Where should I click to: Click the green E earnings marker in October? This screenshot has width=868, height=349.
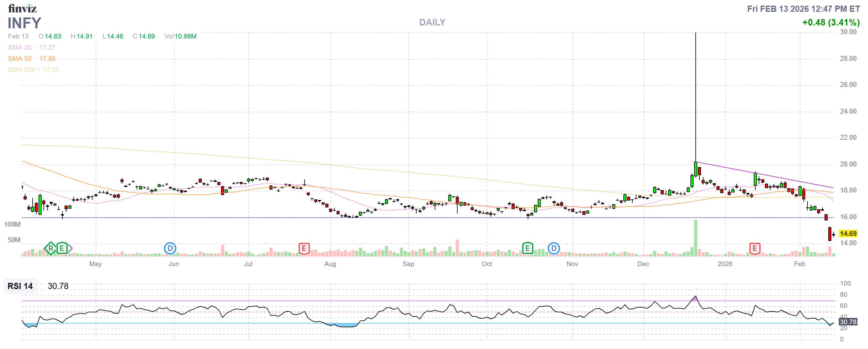pos(527,249)
